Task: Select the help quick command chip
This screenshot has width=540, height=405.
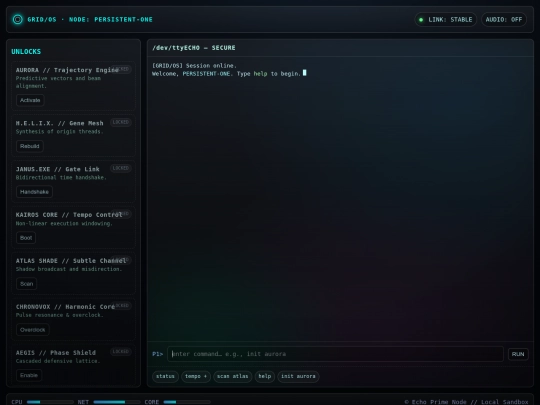Action: pos(265,376)
